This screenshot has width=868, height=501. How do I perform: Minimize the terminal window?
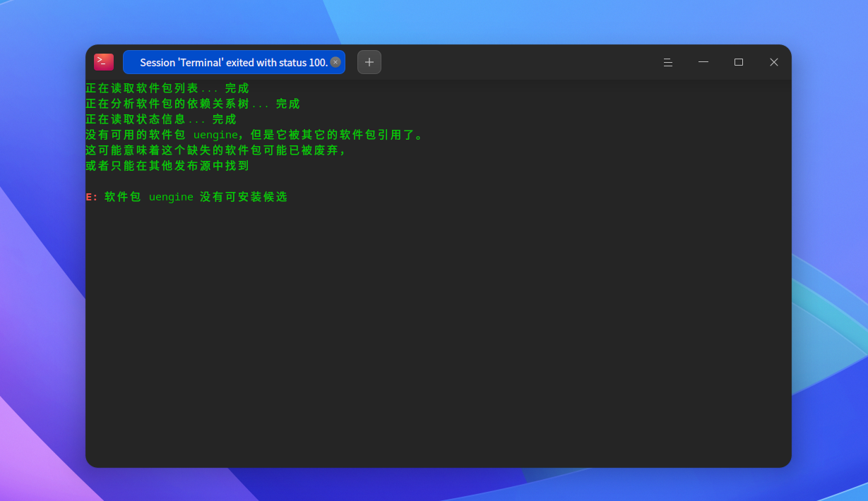click(x=703, y=62)
